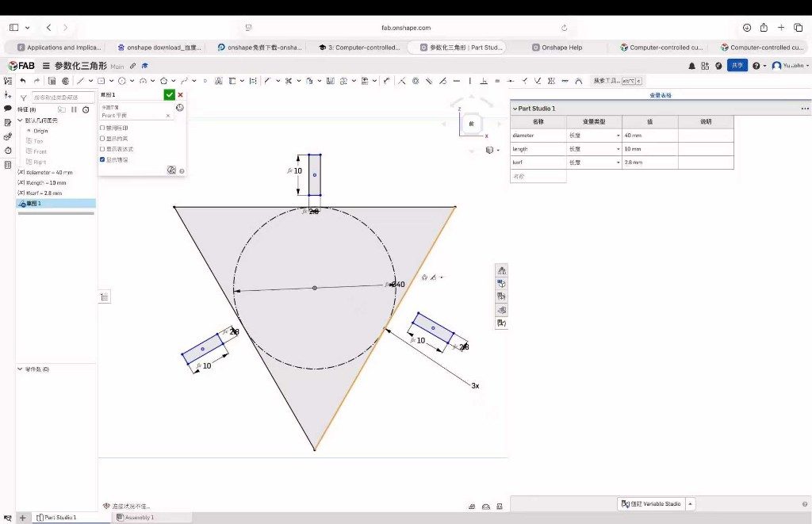Viewport: 812px width, 524px height.
Task: Apply the Parallel constraint
Action: [429, 81]
